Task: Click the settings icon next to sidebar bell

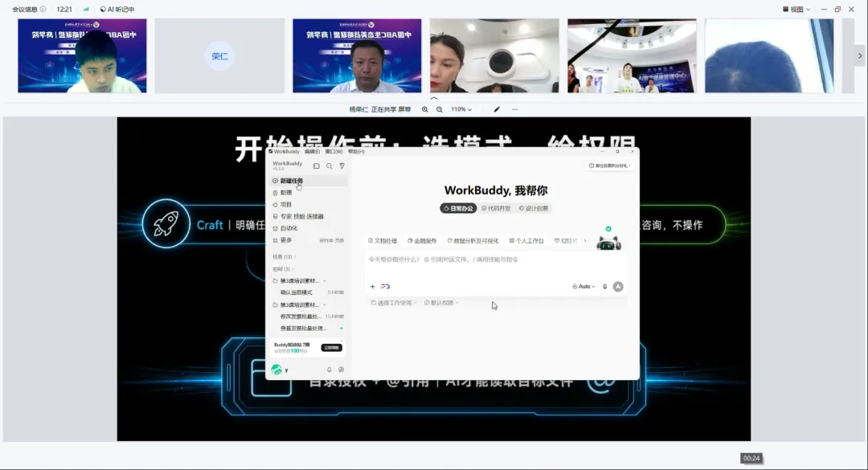Action: pyautogui.click(x=342, y=370)
